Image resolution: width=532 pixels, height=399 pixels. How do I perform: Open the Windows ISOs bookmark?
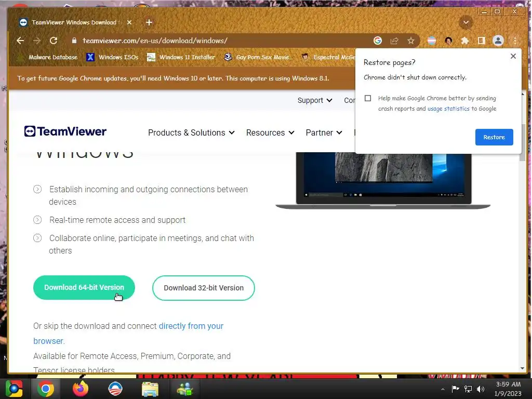pyautogui.click(x=112, y=57)
